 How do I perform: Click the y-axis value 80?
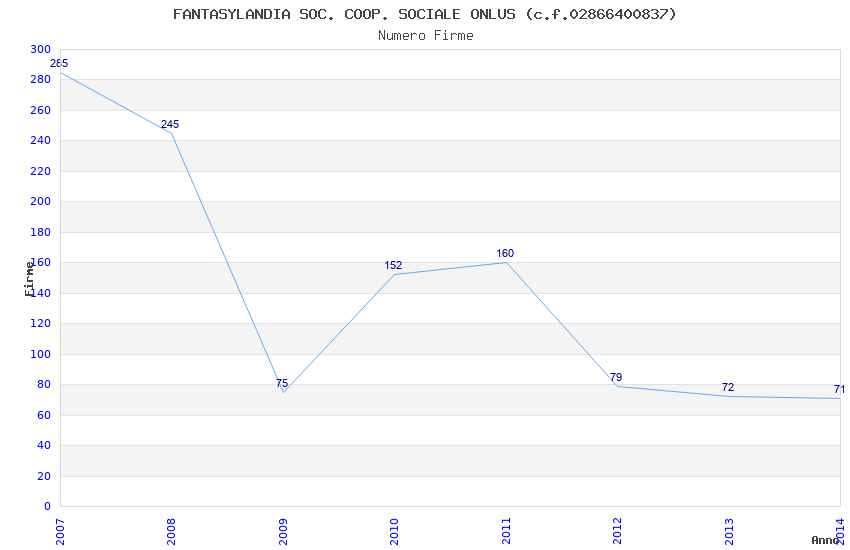coord(43,385)
